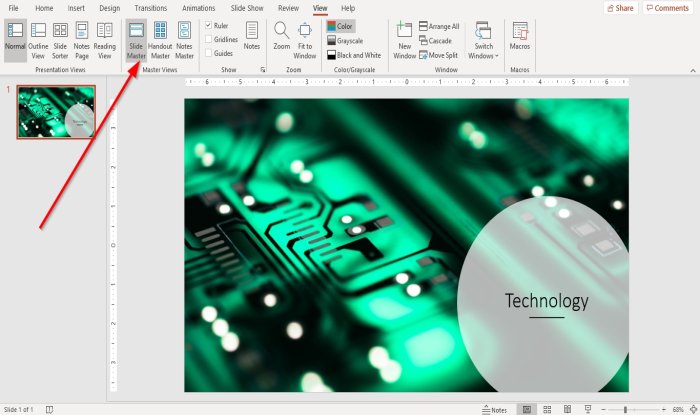This screenshot has height=415, width=700.
Task: Open the Help tab
Action: 348,8
